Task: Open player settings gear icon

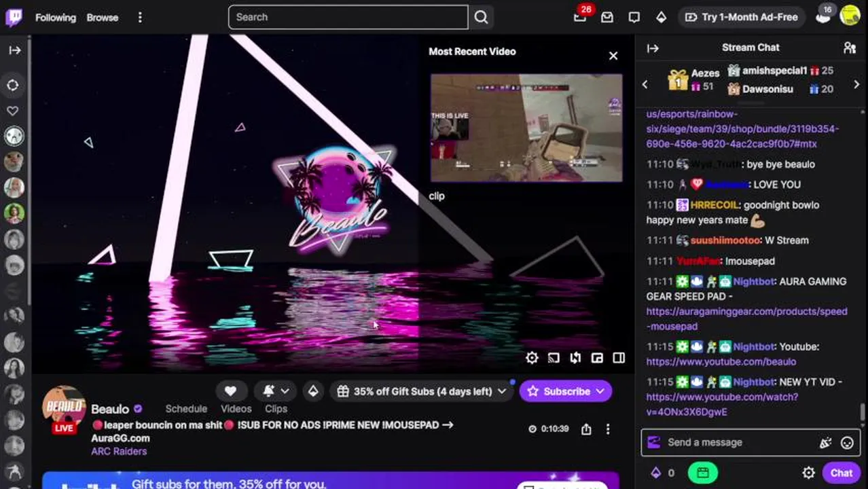Action: [532, 358]
